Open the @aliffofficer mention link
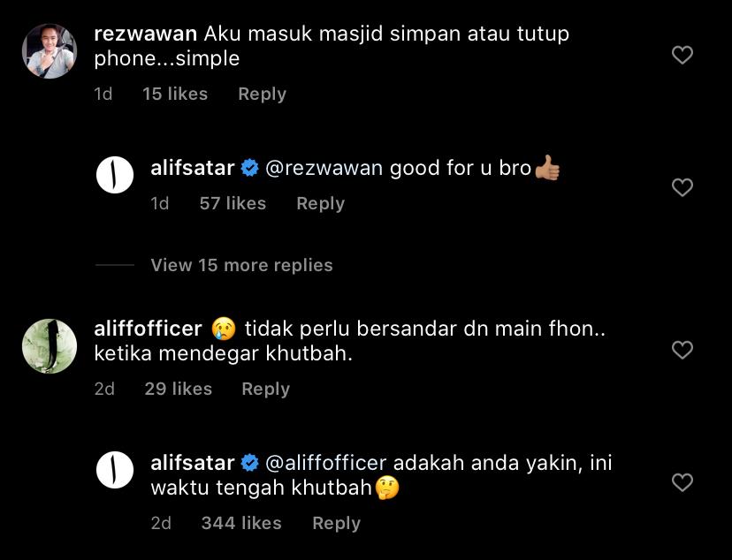 (326, 464)
